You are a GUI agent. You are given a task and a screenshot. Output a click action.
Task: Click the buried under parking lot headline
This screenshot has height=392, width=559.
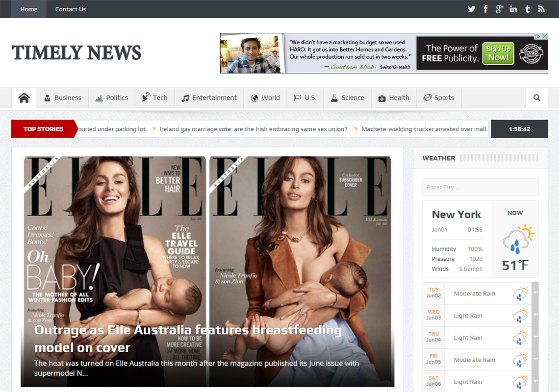(112, 129)
